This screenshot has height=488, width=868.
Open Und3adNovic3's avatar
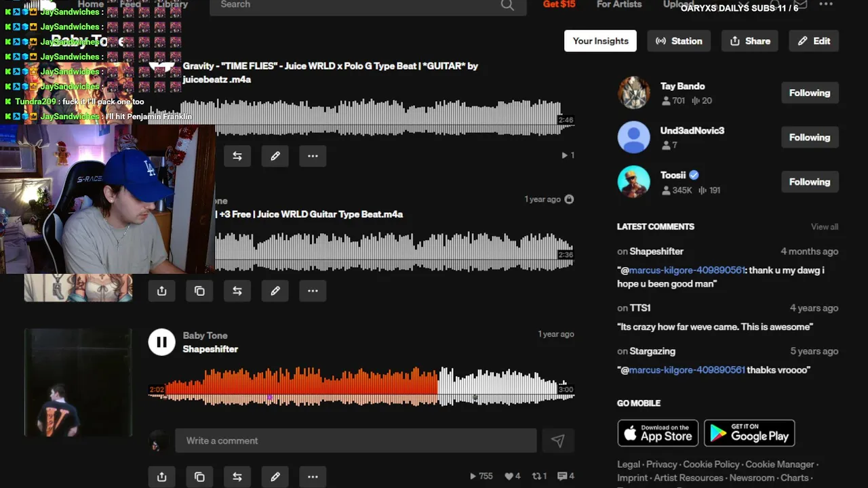634,138
